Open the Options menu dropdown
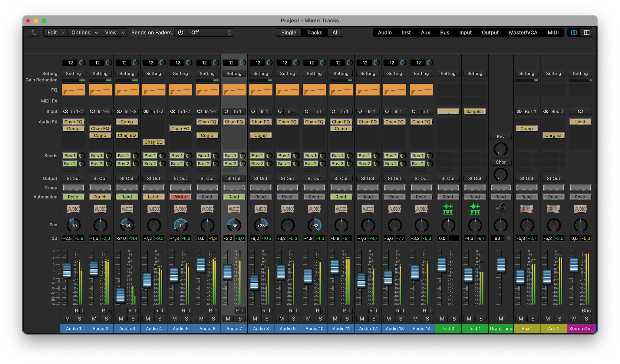The width and height of the screenshot is (620, 364). [84, 32]
